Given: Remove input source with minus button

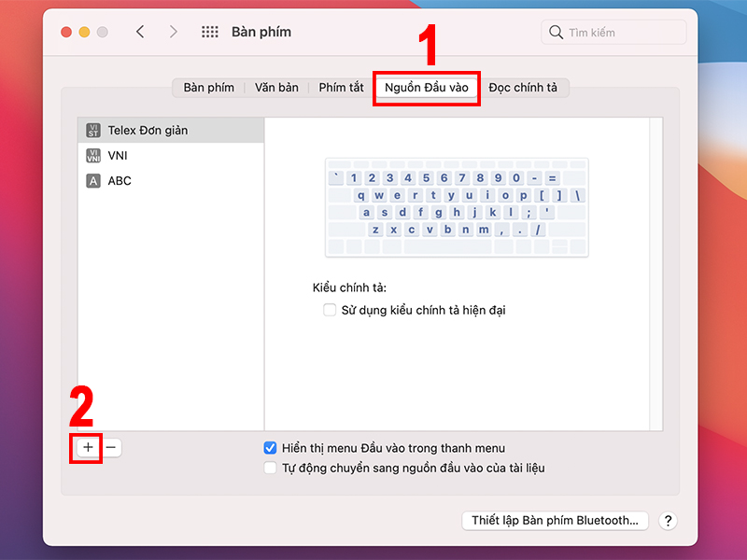Looking at the screenshot, I should pyautogui.click(x=110, y=447).
